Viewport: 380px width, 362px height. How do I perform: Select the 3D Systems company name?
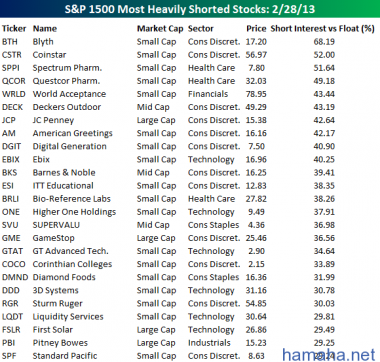[55, 291]
